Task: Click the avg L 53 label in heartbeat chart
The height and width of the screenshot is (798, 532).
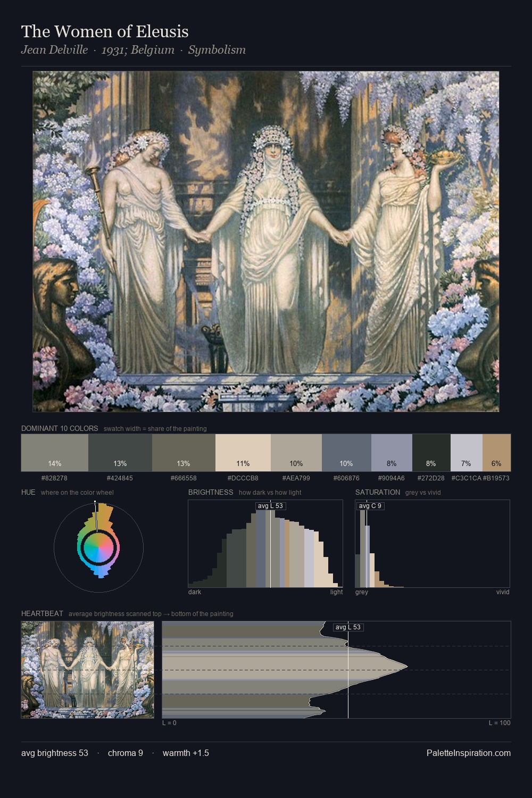Action: pos(348,627)
